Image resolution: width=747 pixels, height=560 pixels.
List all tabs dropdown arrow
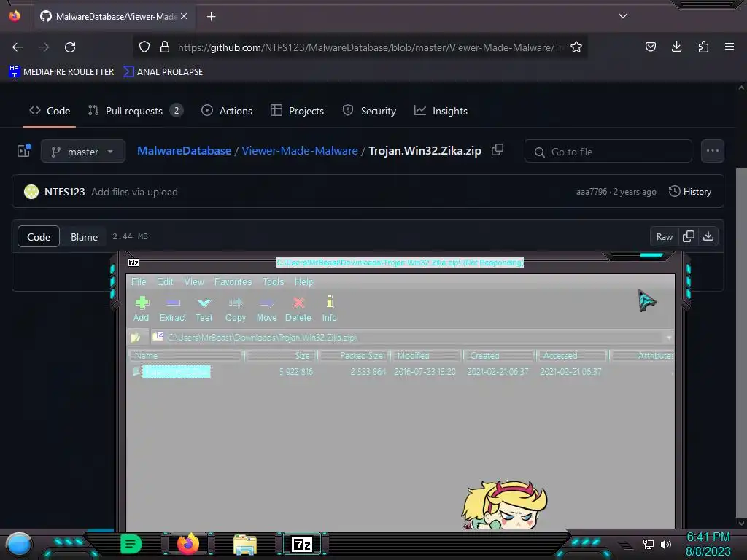point(623,16)
